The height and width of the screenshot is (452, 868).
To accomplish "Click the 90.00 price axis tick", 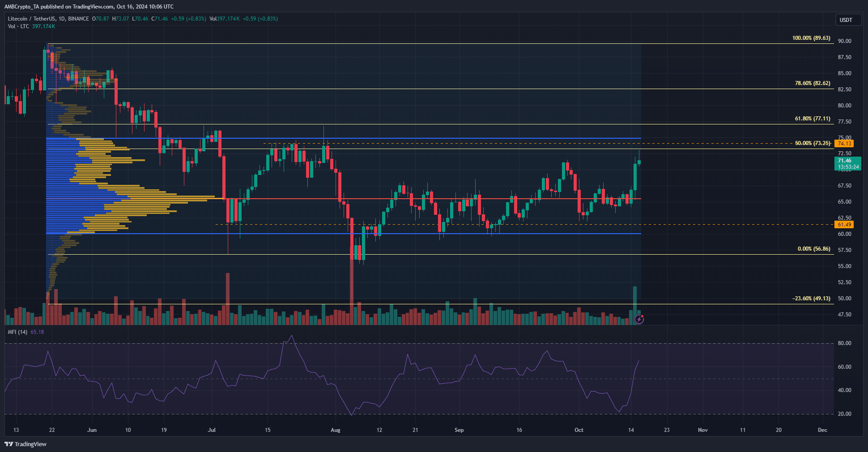I will [x=845, y=41].
